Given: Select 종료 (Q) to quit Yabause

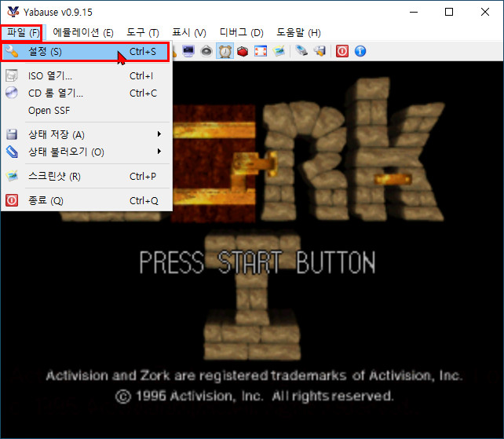Looking at the screenshot, I should tap(86, 201).
